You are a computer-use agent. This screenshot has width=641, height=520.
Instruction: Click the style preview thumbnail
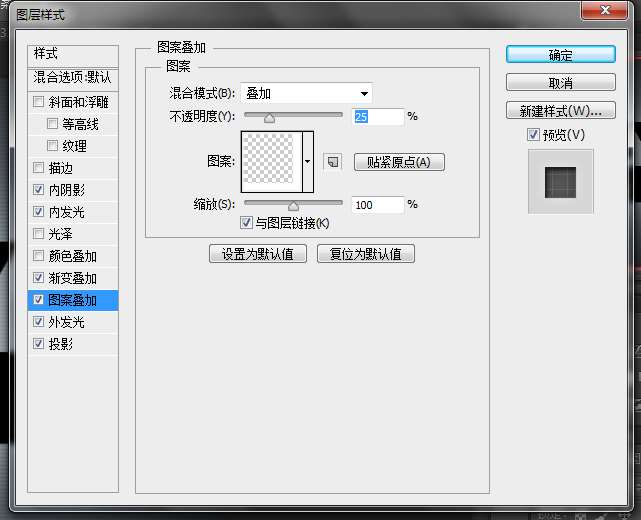[x=560, y=182]
